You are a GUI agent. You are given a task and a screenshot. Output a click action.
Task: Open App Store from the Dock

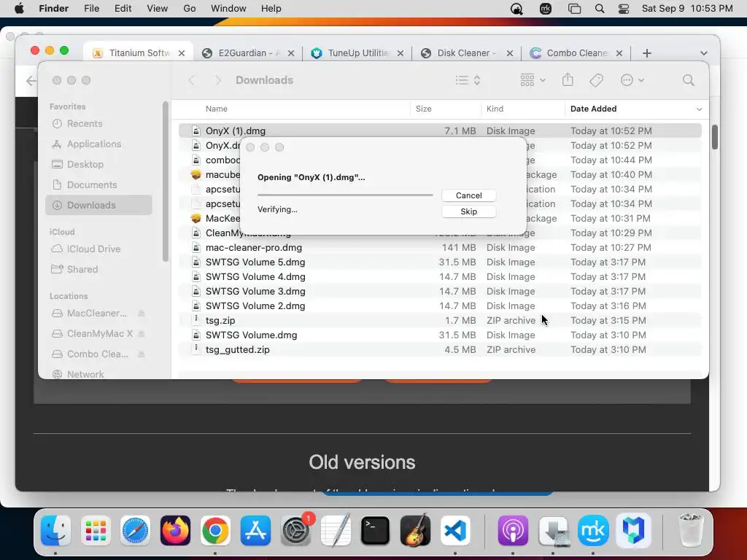click(x=255, y=530)
